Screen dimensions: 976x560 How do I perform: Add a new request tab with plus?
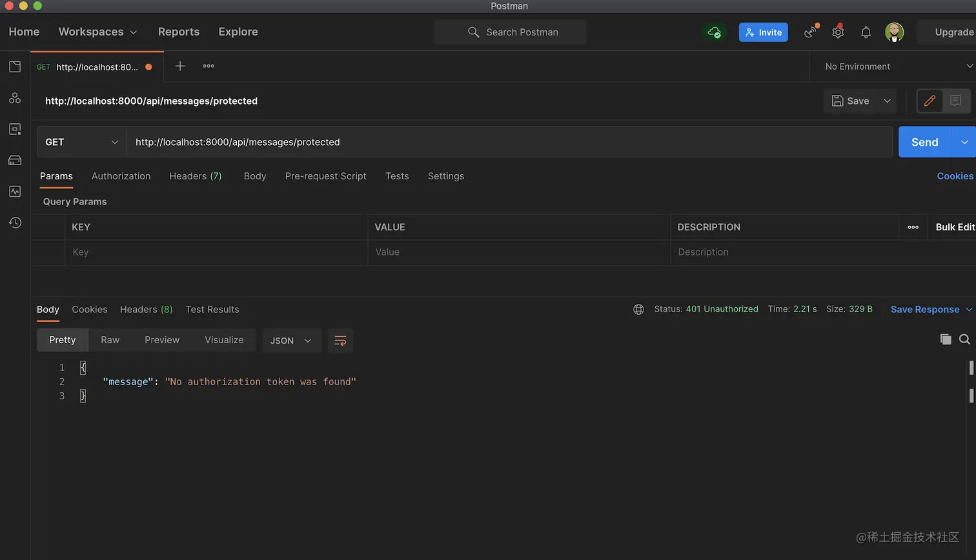180,66
